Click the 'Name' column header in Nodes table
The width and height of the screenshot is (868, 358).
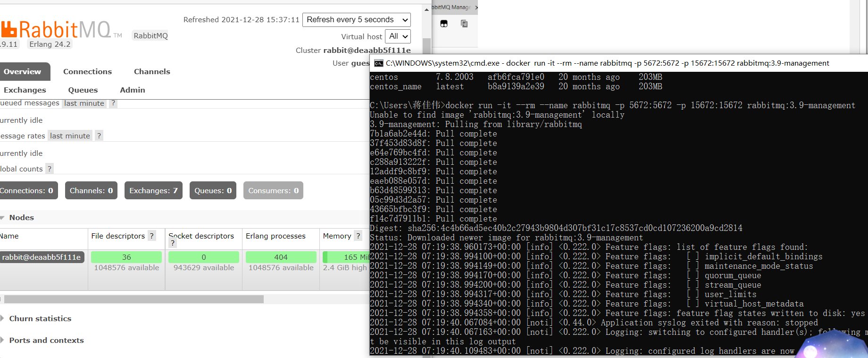(9, 236)
